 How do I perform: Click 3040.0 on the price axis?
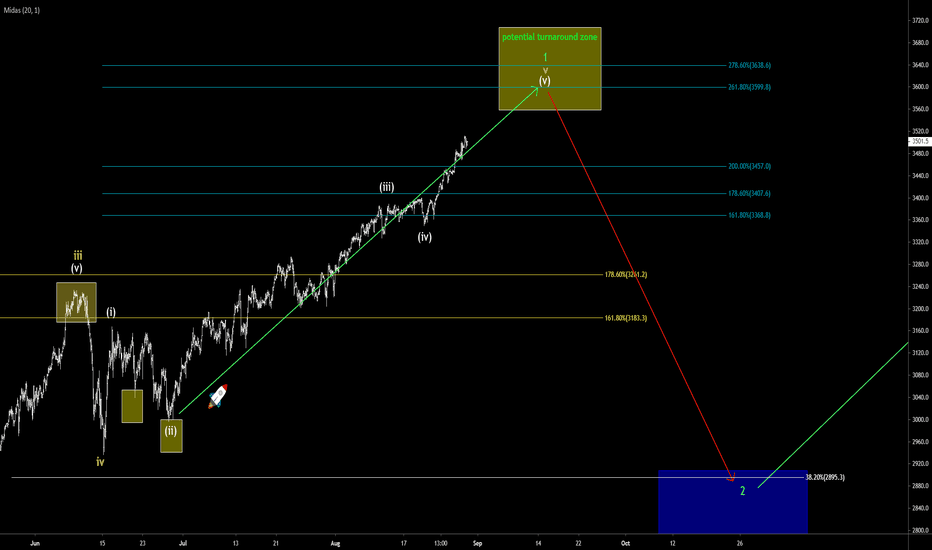coord(920,397)
